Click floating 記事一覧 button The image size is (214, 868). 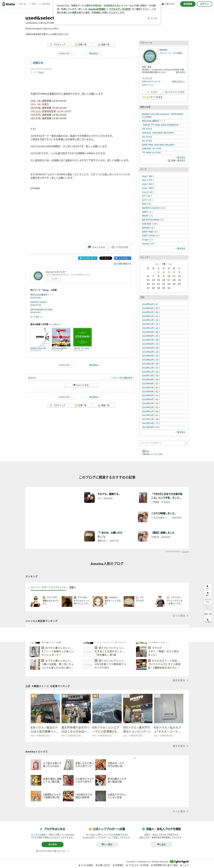(x=208, y=614)
